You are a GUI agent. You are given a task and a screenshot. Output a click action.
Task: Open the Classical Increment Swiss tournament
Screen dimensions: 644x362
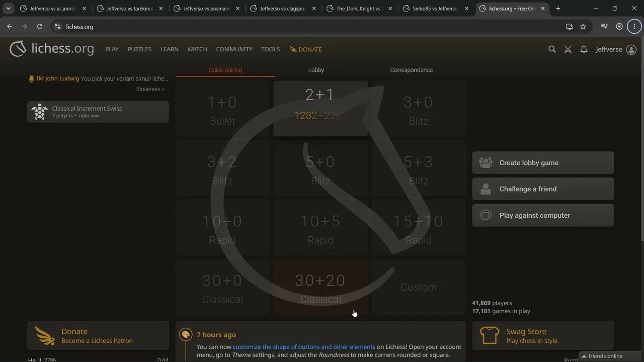(98, 112)
